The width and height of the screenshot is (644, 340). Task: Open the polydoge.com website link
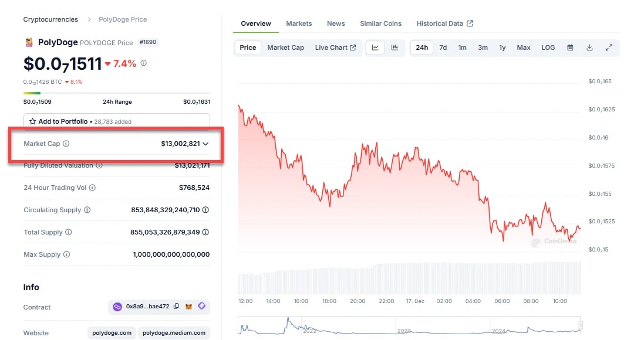[x=112, y=333]
